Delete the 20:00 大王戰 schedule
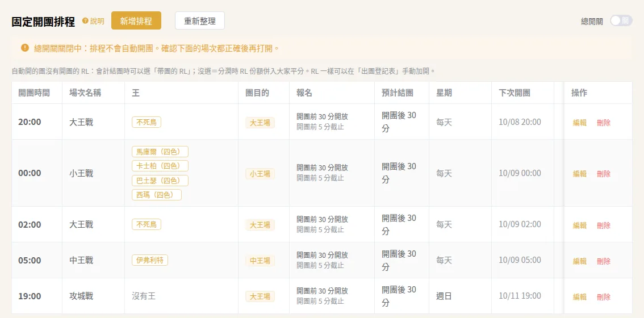 click(604, 123)
